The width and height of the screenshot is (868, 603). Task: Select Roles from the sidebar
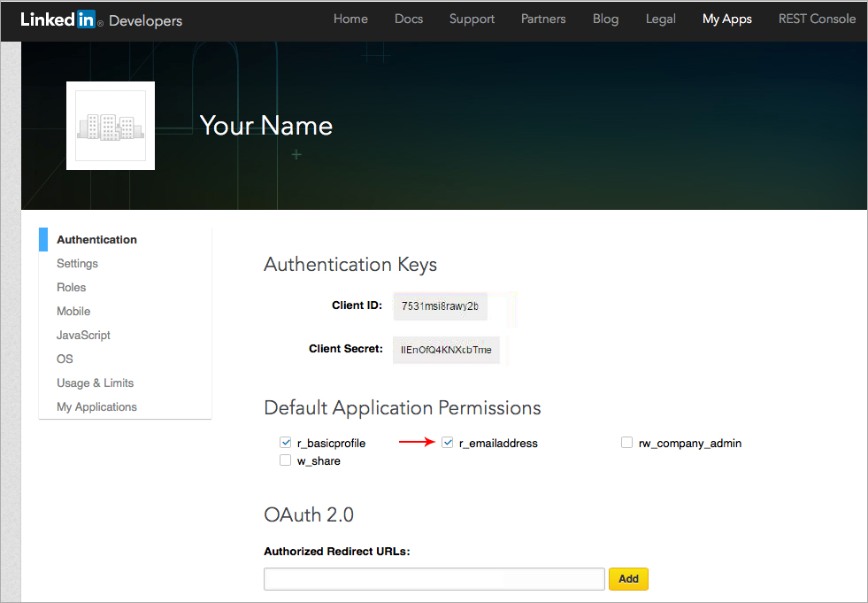[x=72, y=288]
